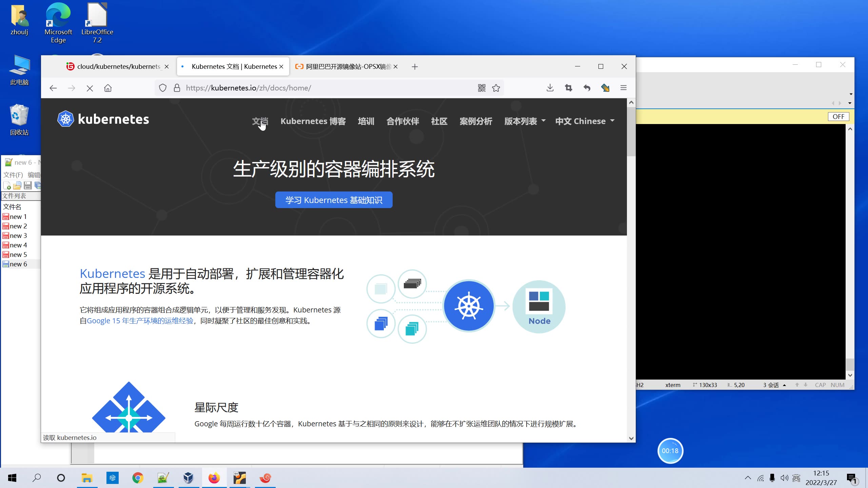Open 文件(F) menu in Notepad++
The image size is (868, 488).
pos(13,175)
